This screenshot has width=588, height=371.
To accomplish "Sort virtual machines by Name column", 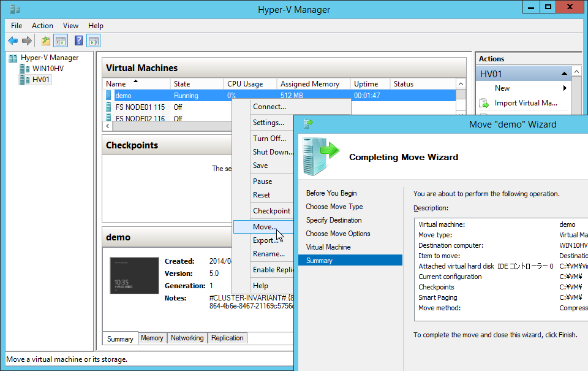I will 116,84.
